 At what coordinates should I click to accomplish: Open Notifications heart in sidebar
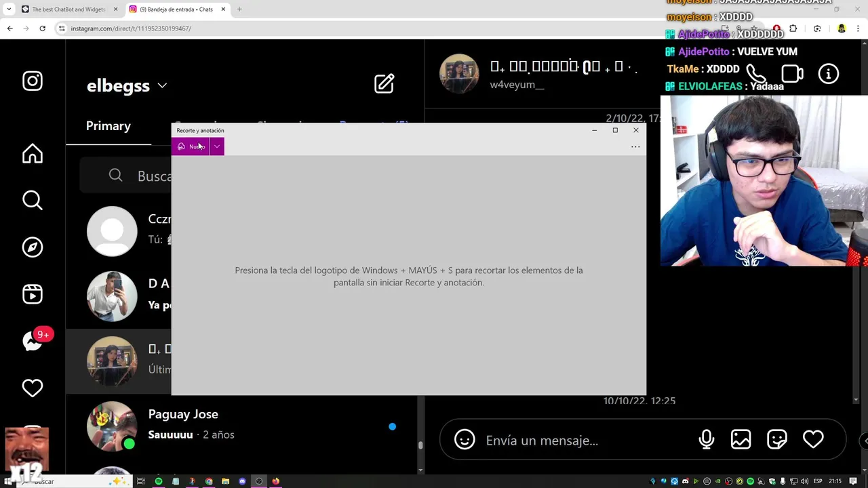[33, 388]
